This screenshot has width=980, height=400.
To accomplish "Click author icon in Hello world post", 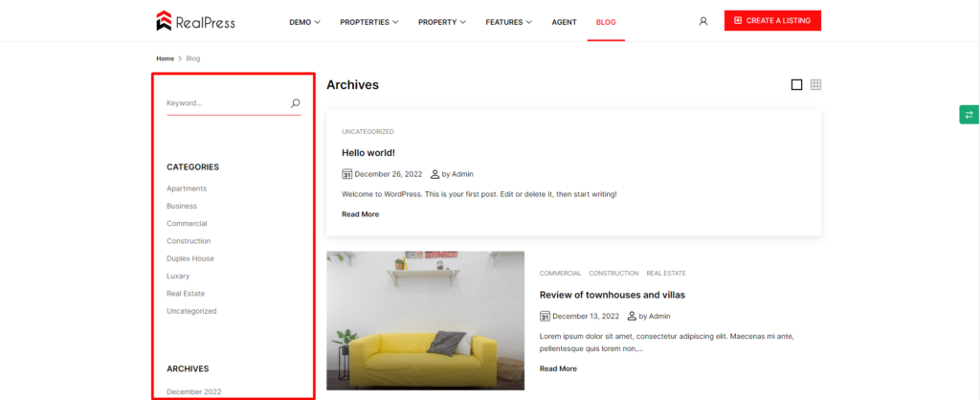I will [x=435, y=174].
